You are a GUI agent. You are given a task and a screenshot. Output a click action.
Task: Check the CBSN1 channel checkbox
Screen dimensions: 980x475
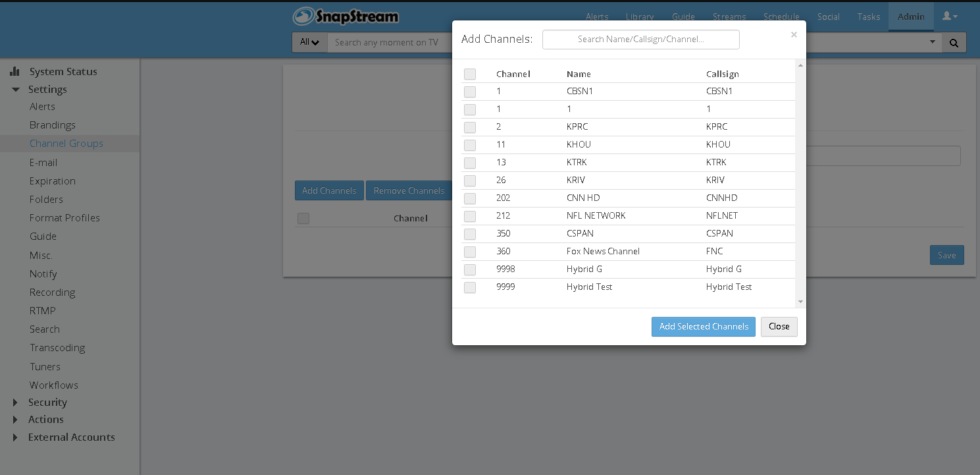coord(470,92)
